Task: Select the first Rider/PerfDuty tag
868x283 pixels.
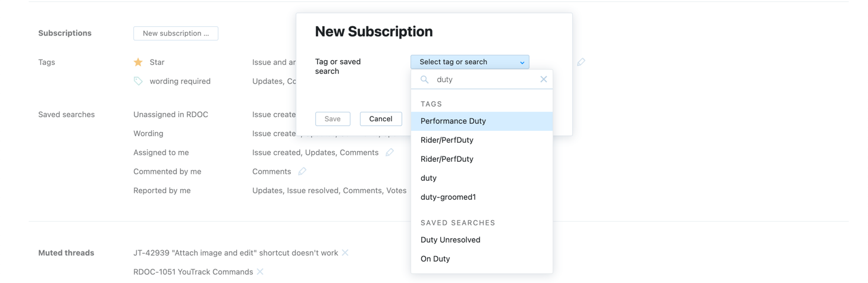Action: (x=447, y=140)
